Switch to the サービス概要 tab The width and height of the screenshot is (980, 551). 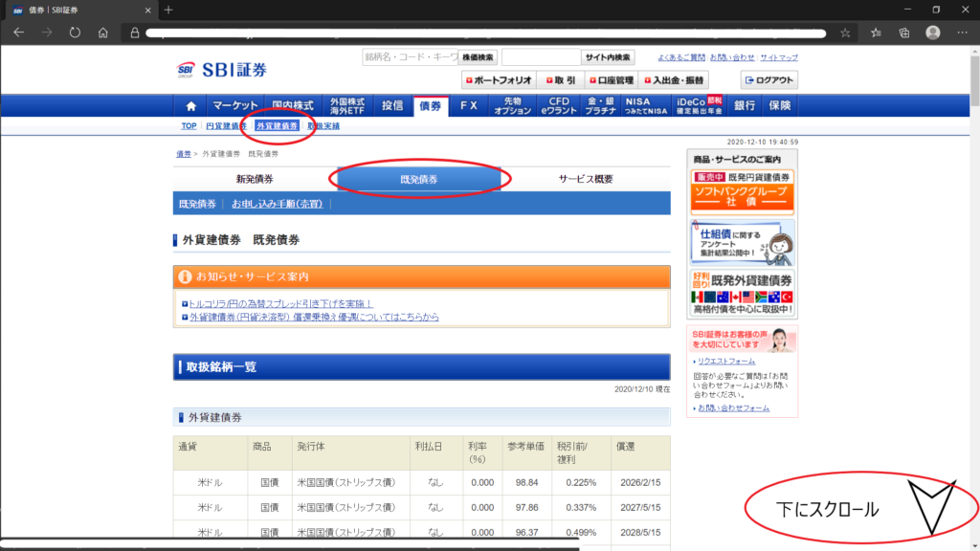click(586, 179)
